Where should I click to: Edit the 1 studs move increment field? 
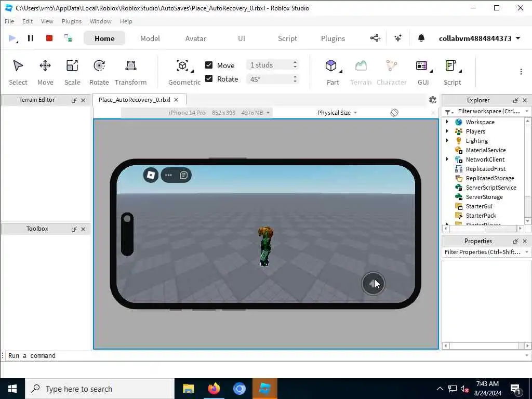point(269,65)
